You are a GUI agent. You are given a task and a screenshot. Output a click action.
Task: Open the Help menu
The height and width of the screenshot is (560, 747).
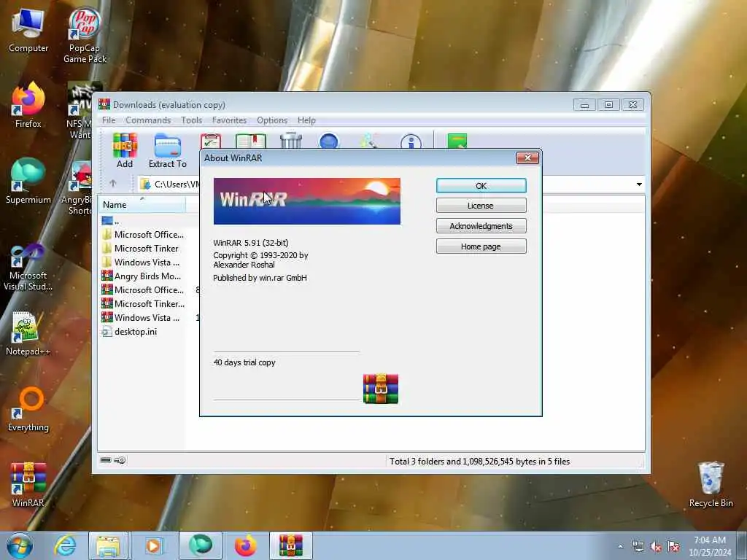click(x=306, y=120)
